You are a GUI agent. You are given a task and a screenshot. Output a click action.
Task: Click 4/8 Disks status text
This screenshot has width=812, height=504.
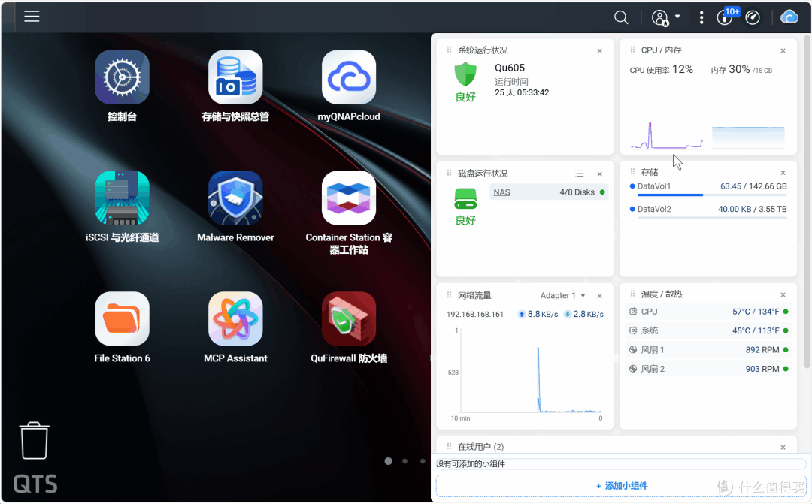577,192
